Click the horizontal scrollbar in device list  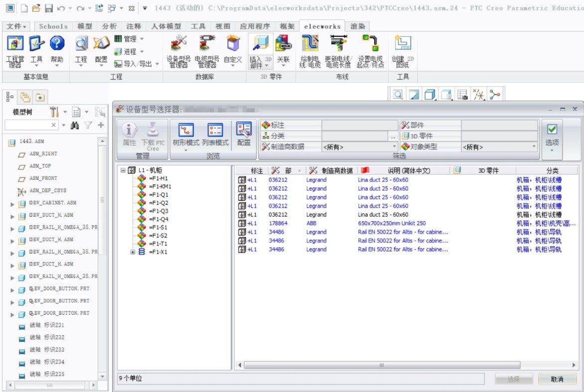382,365
